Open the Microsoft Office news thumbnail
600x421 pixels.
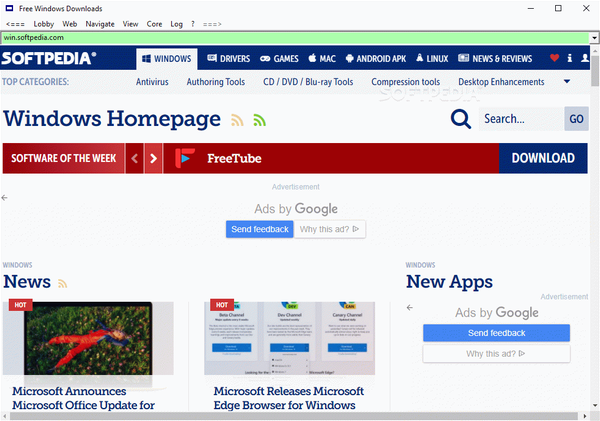point(88,338)
